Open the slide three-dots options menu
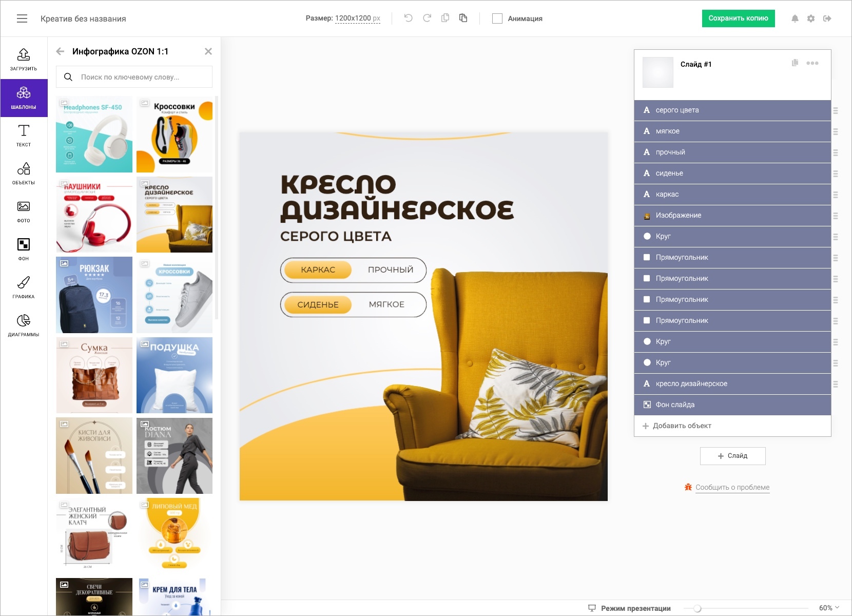Screen dimensions: 852x616 pyautogui.click(x=812, y=63)
